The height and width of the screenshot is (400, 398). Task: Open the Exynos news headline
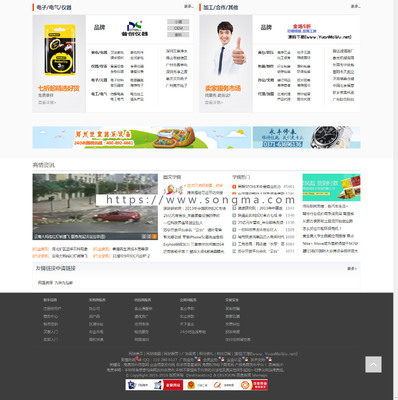(x=194, y=244)
